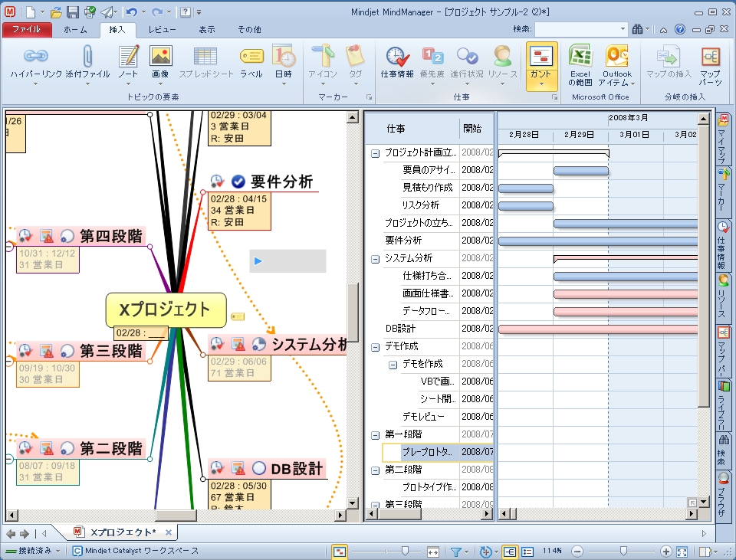Collapse the 第四段階 branch in the map

(9, 246)
